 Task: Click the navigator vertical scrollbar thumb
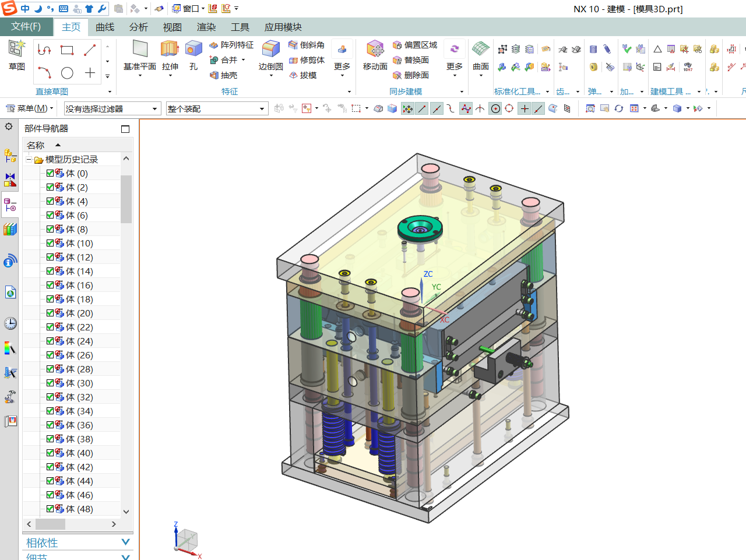(126, 198)
